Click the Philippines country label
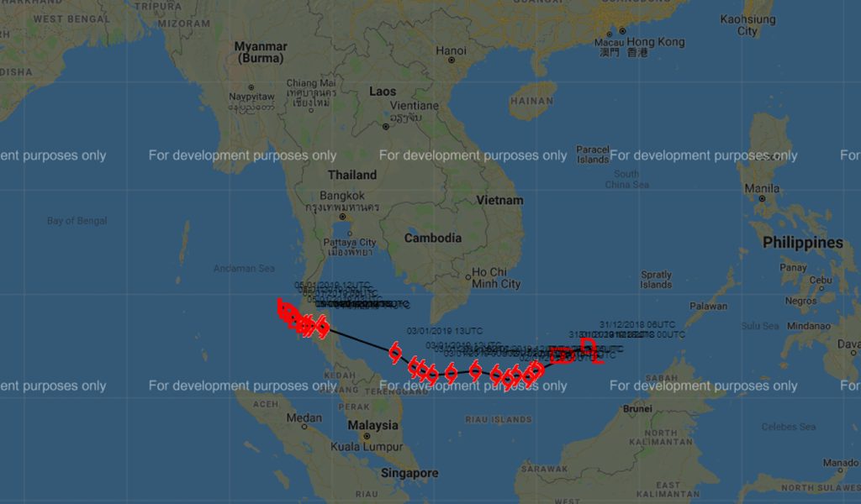Image resolution: width=861 pixels, height=504 pixels. coord(803,243)
